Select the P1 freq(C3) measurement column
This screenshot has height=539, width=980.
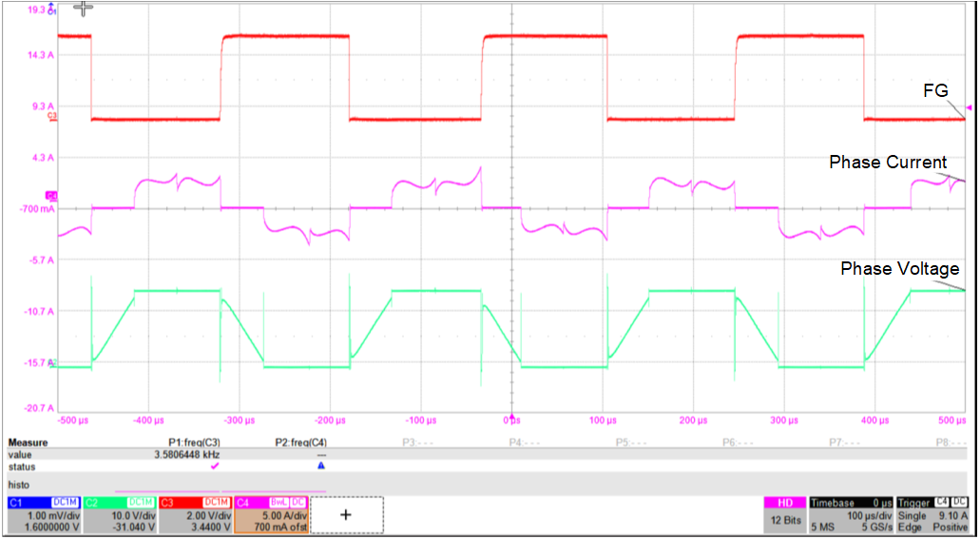188,443
